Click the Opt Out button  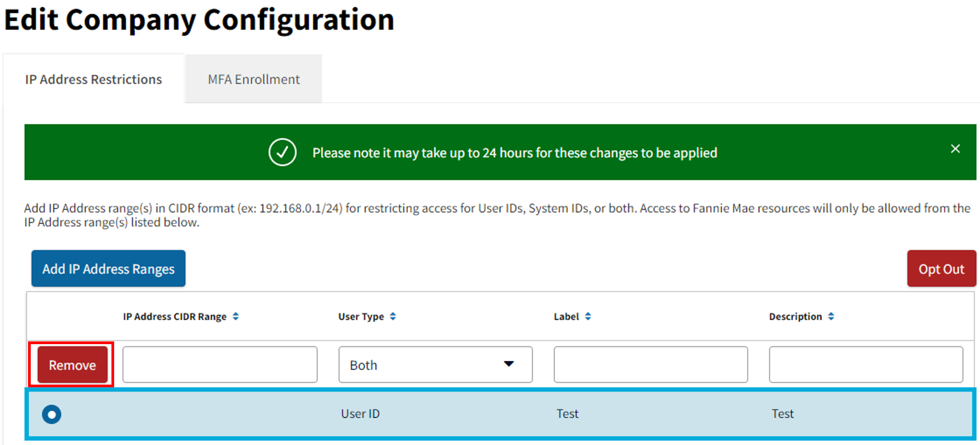pos(942,269)
